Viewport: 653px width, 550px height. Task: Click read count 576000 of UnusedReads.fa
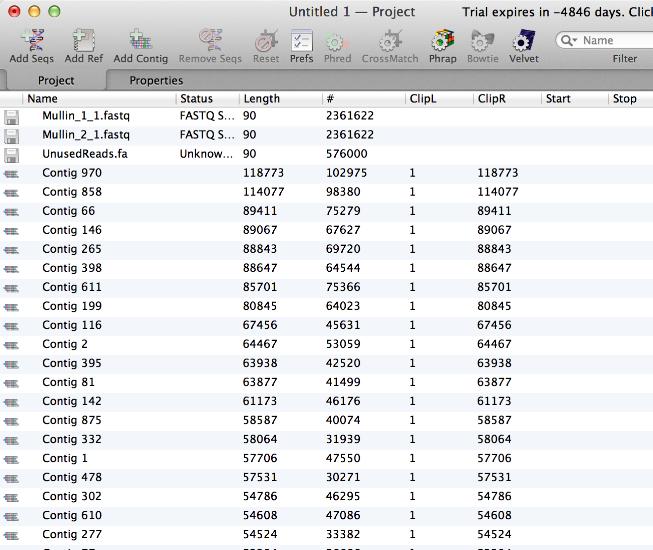click(346, 154)
